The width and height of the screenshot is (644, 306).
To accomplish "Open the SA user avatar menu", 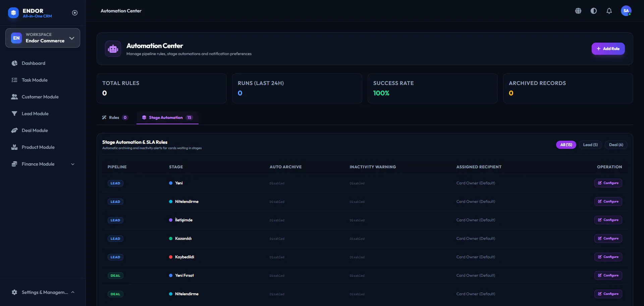I will 626,11.
